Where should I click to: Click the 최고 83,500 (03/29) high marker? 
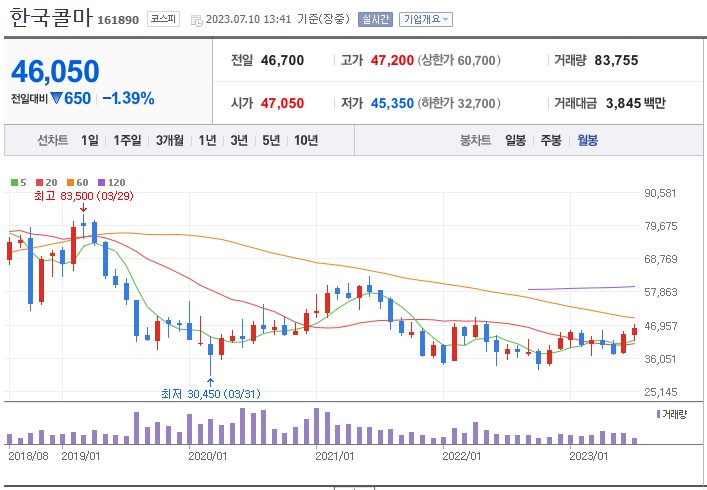pyautogui.click(x=84, y=196)
